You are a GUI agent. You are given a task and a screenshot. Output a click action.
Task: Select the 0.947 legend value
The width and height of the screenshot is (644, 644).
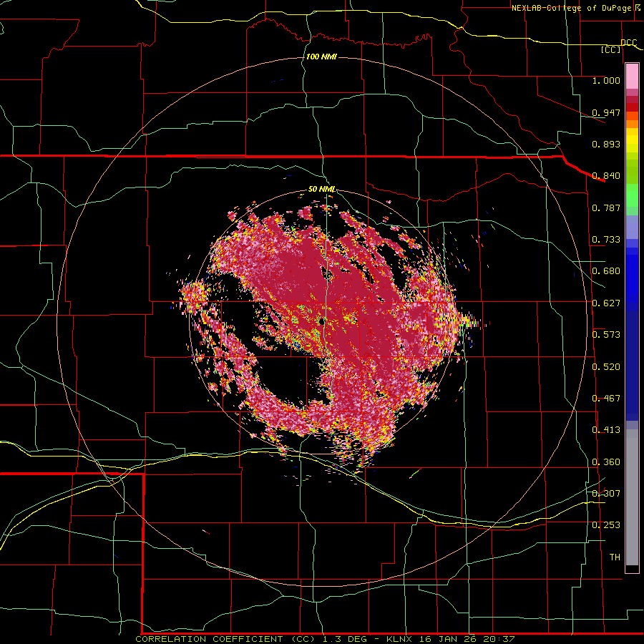pos(606,112)
